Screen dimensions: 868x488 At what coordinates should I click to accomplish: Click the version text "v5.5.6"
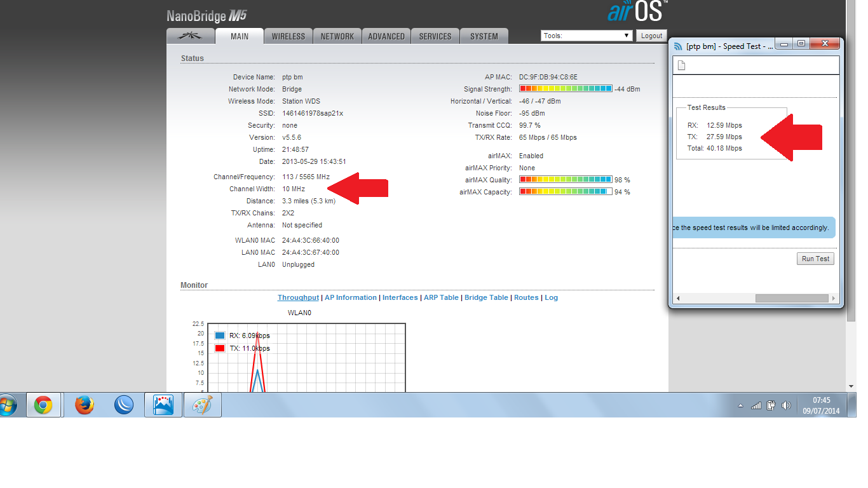[x=292, y=137]
